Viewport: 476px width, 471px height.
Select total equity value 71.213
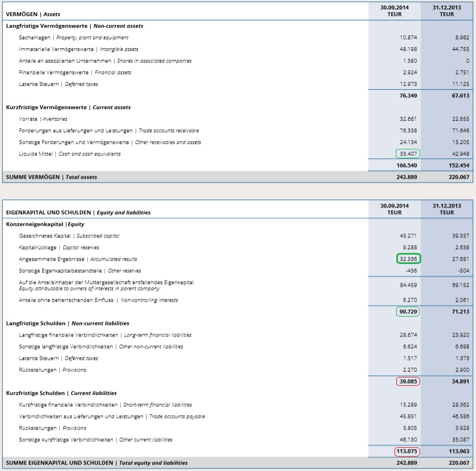(x=461, y=312)
